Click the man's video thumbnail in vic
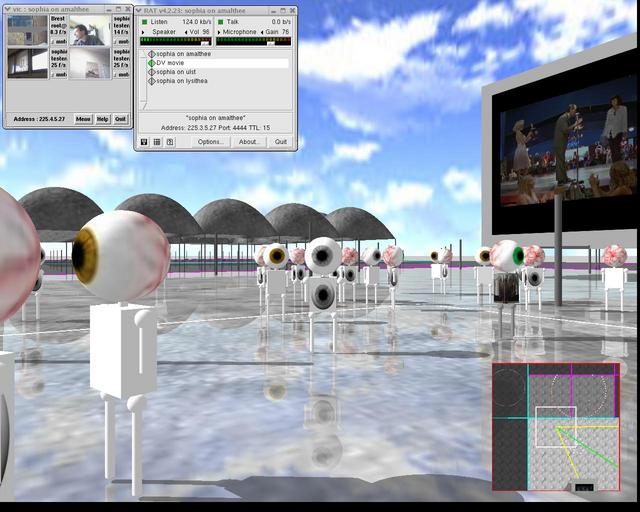This screenshot has height=512, width=640. pyautogui.click(x=88, y=30)
